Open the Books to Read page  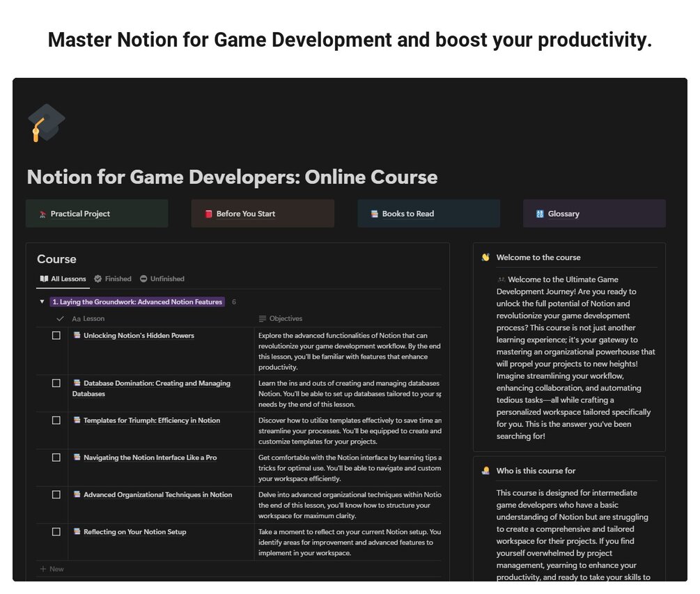coord(428,214)
